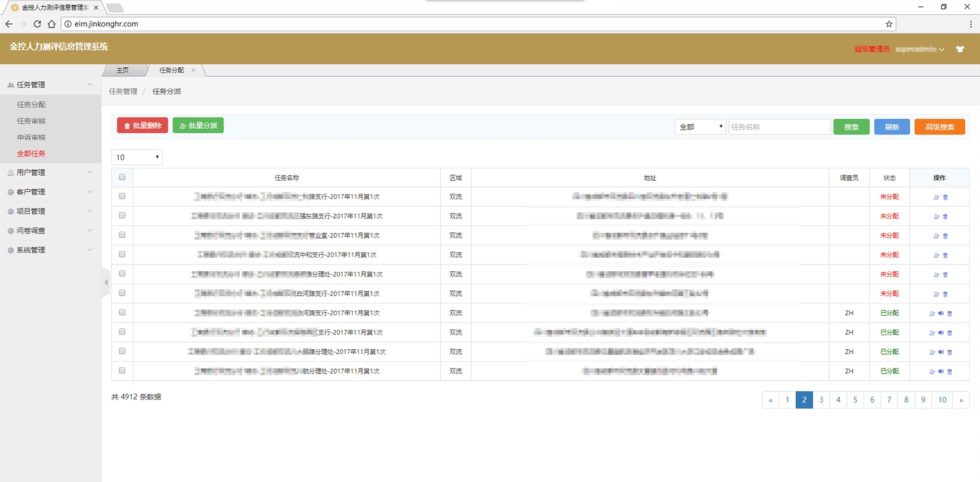Delete the 川航分理处 task via its trash icon

(949, 372)
